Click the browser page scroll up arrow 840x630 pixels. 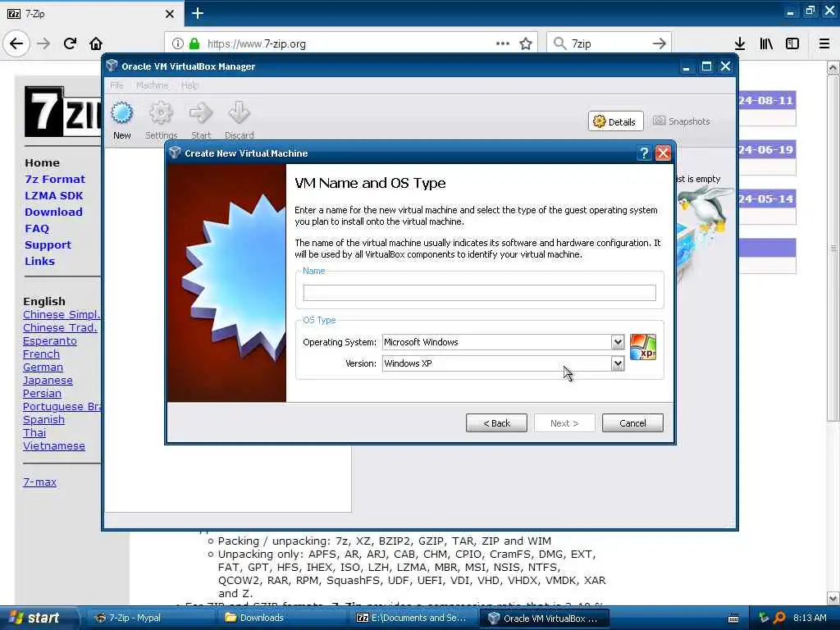point(833,67)
